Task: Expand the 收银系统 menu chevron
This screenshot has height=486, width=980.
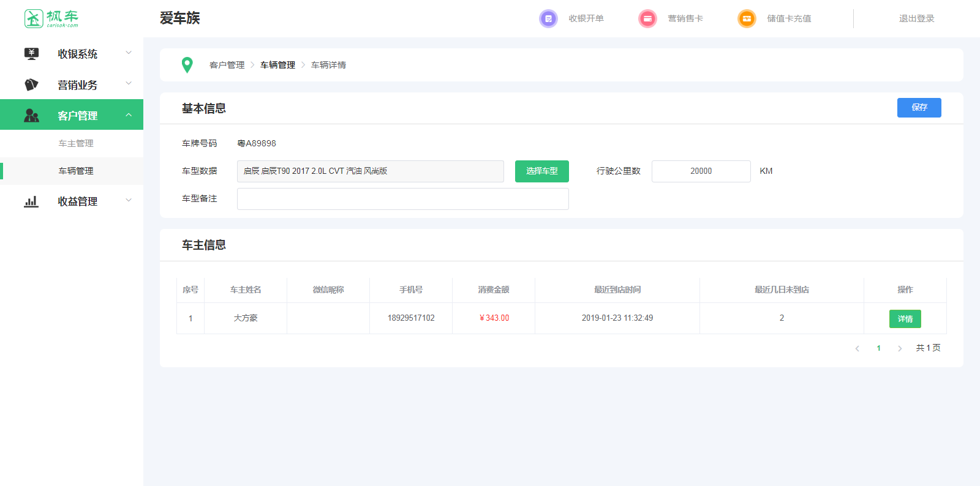Action: click(x=129, y=53)
